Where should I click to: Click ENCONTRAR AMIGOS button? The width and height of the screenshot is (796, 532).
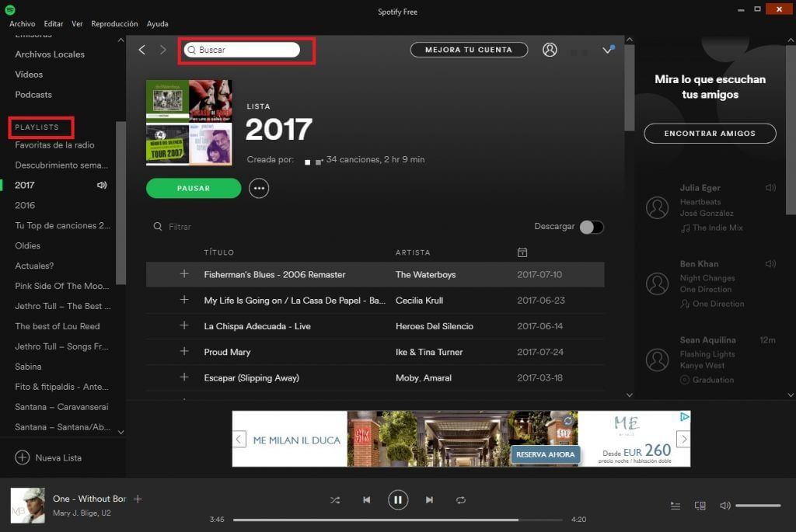(710, 134)
